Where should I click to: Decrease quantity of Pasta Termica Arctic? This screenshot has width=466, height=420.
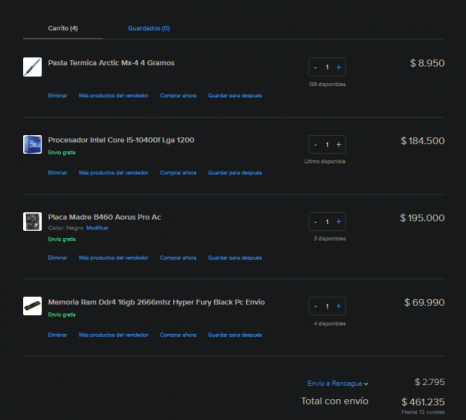point(315,67)
